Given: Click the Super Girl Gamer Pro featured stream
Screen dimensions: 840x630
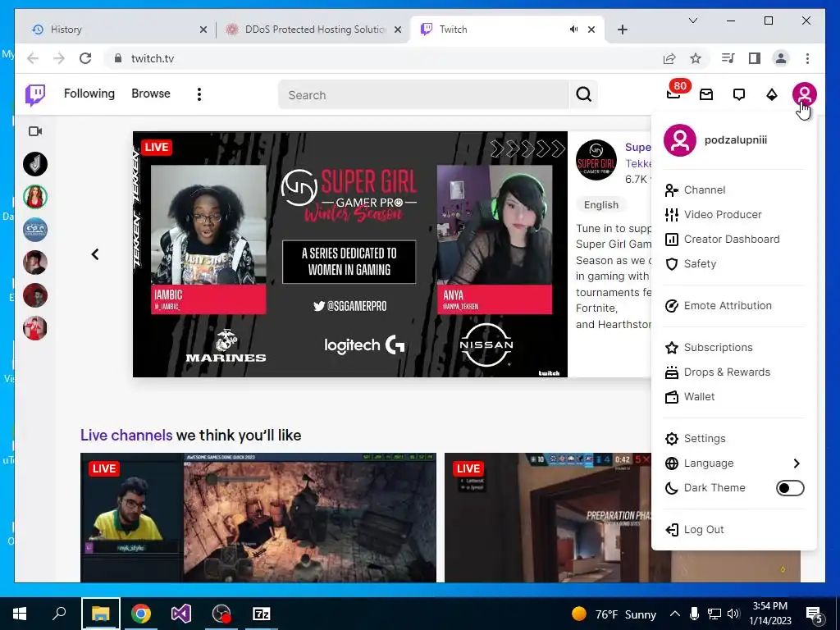Looking at the screenshot, I should 349,254.
